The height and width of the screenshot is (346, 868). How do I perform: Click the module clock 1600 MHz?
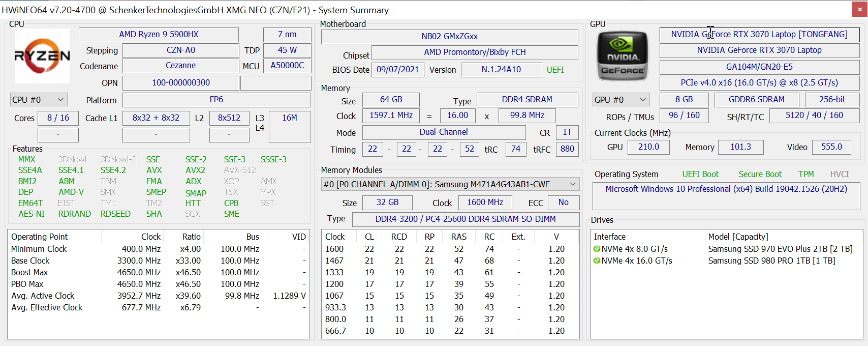coord(485,203)
